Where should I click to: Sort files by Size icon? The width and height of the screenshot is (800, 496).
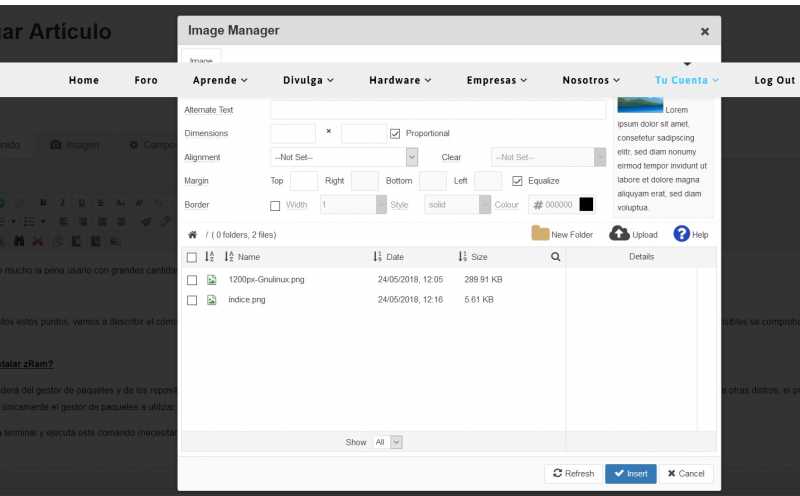click(x=463, y=257)
